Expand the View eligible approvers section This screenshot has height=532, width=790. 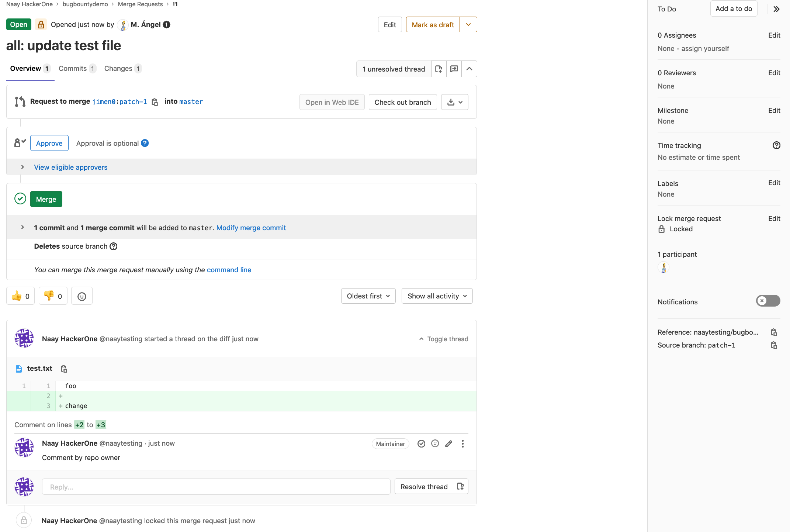(x=70, y=167)
